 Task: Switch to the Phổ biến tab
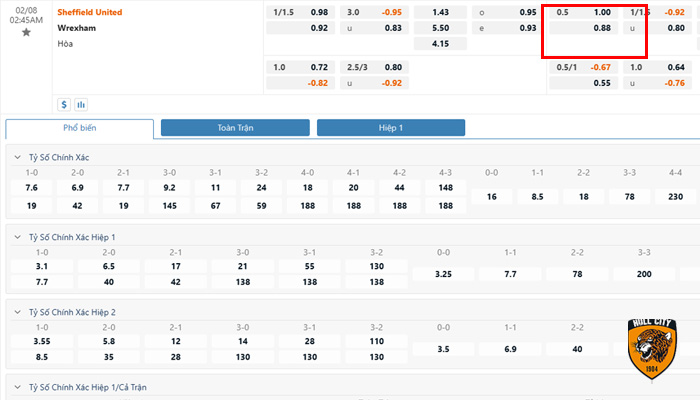coord(80,128)
